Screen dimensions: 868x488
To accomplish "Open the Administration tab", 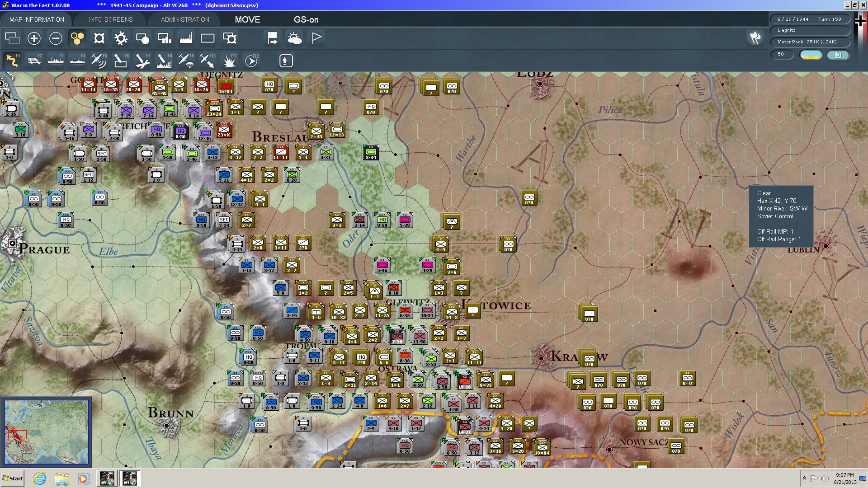I will pos(185,19).
